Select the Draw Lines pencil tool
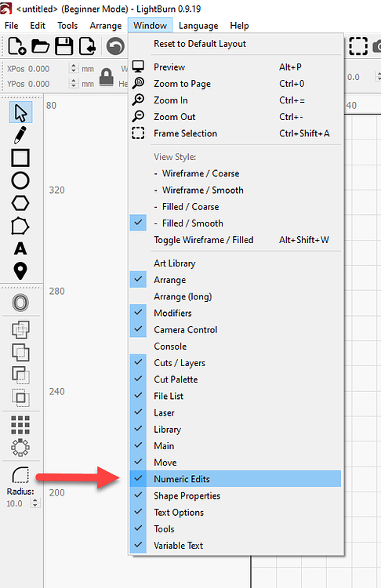This screenshot has width=381, height=588. click(x=20, y=135)
